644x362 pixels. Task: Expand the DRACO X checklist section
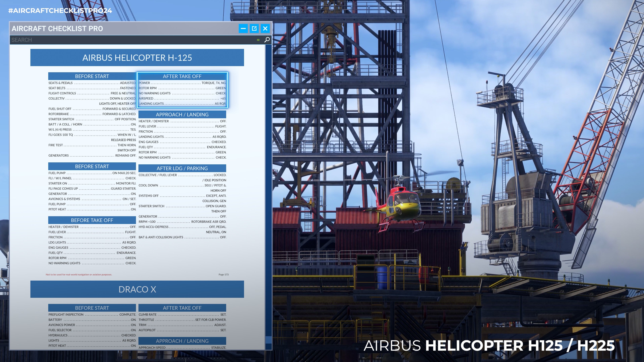tap(137, 289)
